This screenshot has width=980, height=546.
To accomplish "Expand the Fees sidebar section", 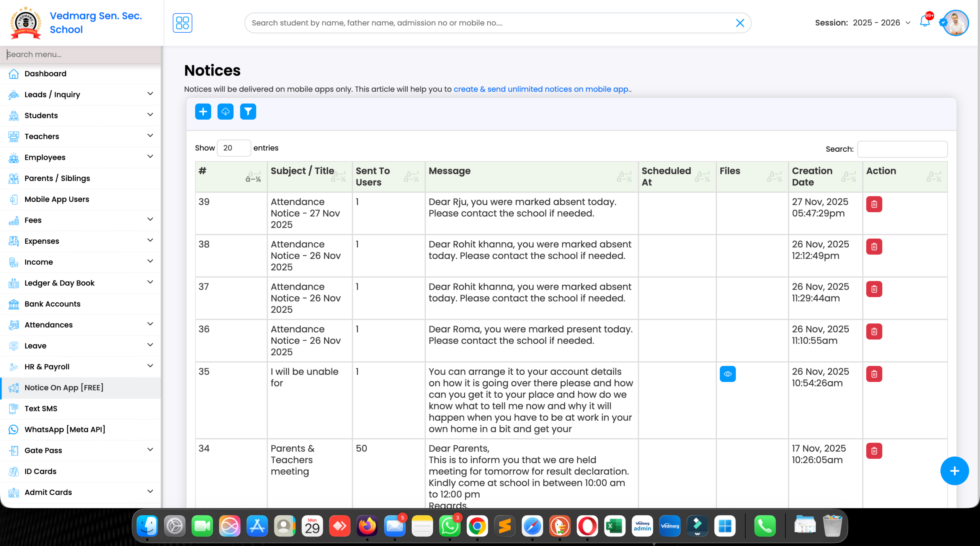I will (x=33, y=220).
